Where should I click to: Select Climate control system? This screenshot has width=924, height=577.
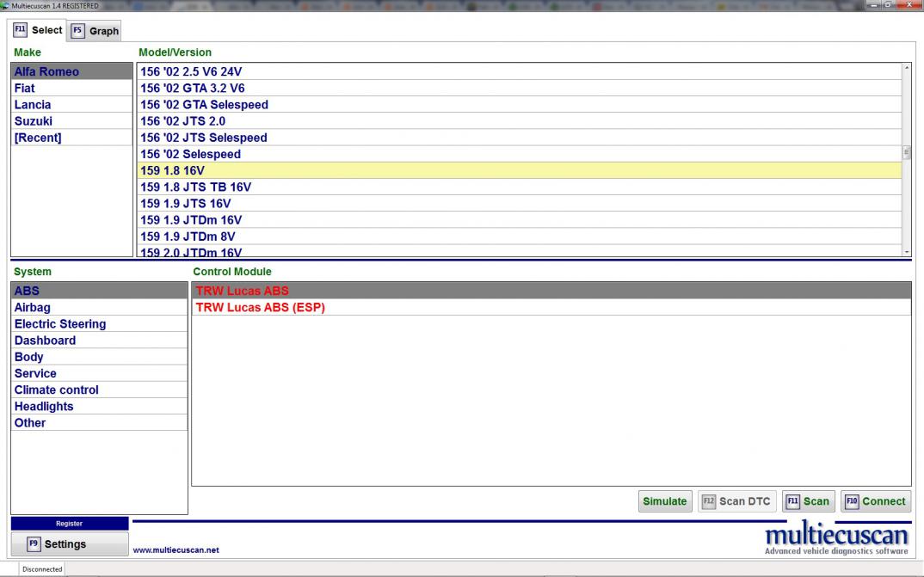click(99, 390)
